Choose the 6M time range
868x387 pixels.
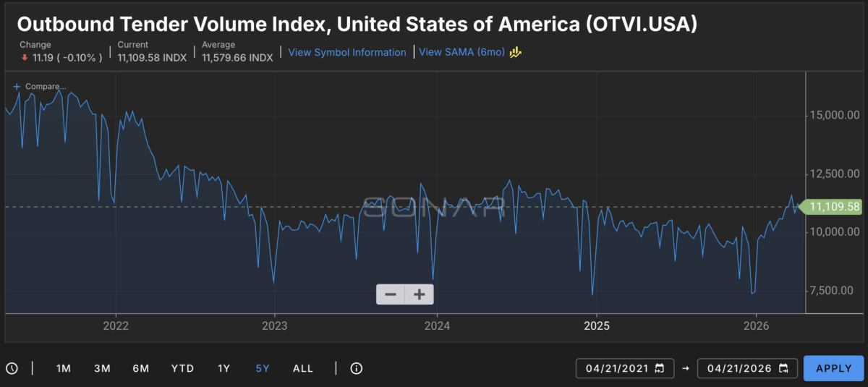[x=140, y=368]
